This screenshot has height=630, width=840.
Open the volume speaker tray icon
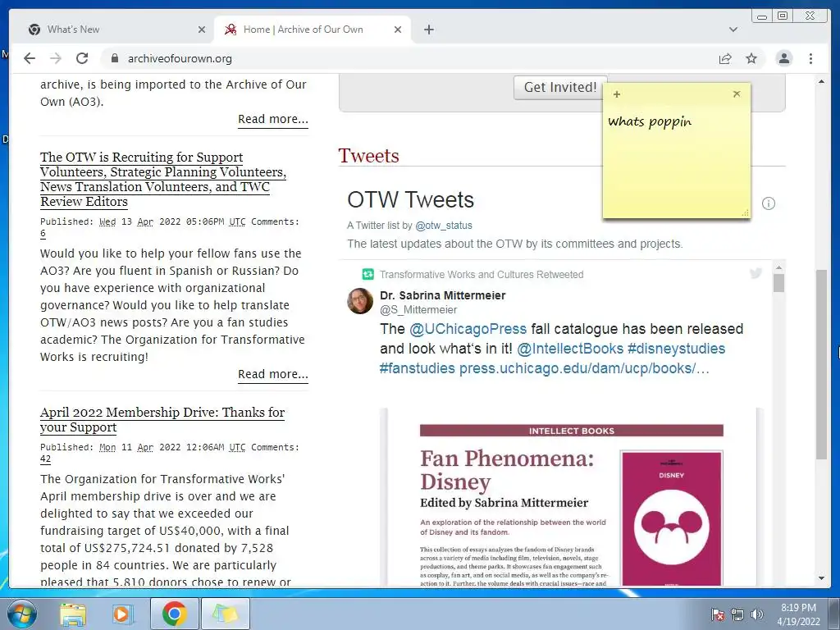(757, 614)
